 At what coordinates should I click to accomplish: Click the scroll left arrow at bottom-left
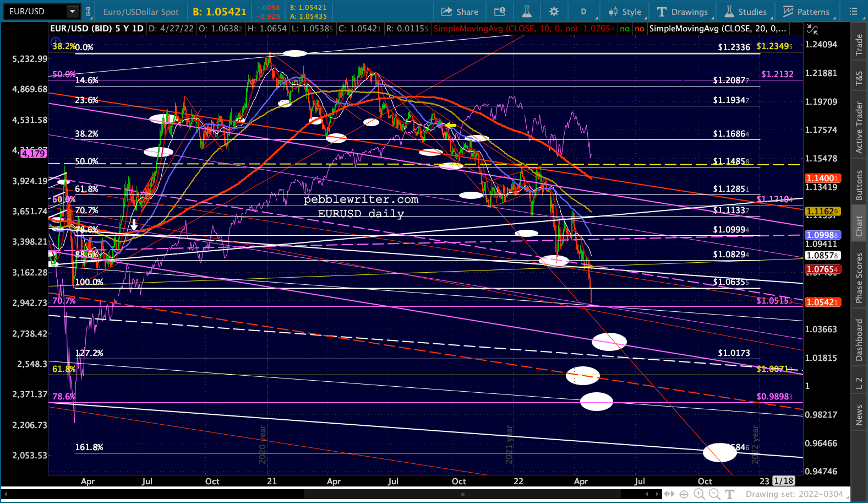[x=6, y=494]
